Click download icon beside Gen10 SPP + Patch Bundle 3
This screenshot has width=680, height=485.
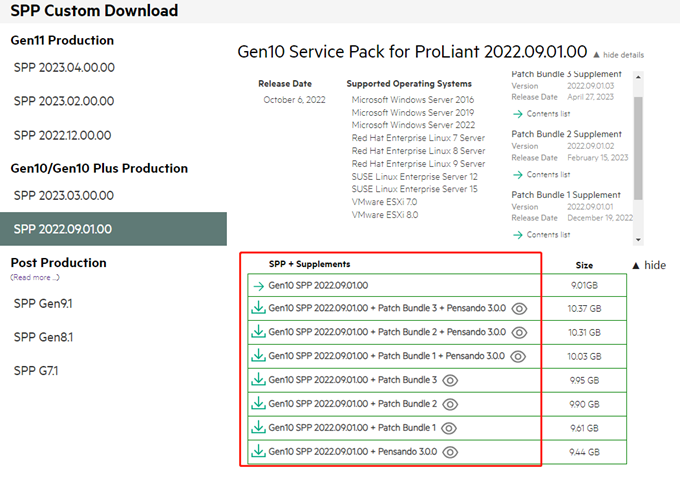click(258, 380)
